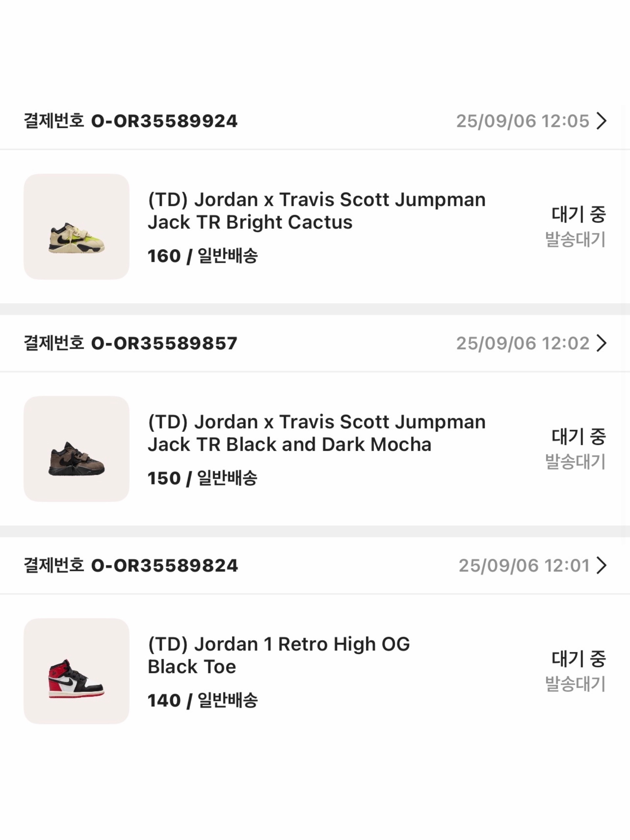Select the 140 / 일반배송 size line
This screenshot has width=630, height=840.
click(x=202, y=700)
